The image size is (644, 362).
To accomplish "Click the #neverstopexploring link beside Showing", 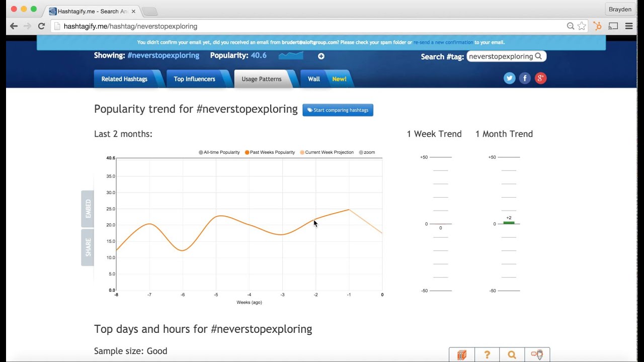I will [x=163, y=55].
